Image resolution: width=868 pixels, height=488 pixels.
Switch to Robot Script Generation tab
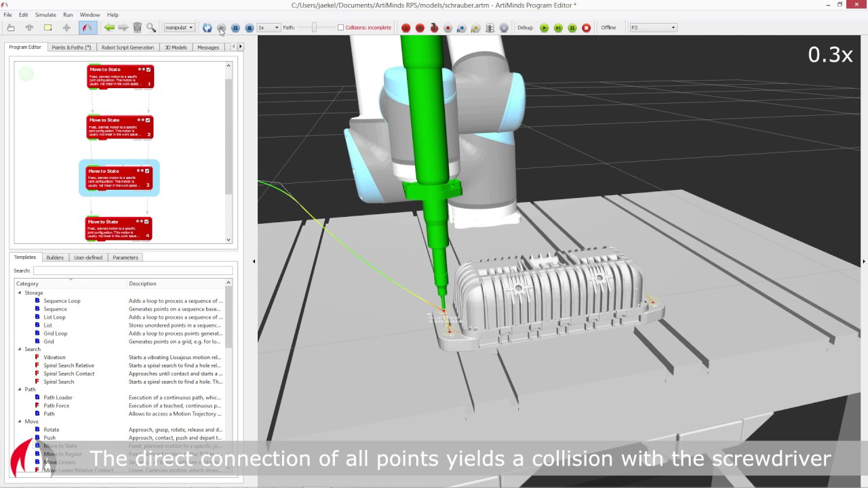click(x=127, y=47)
